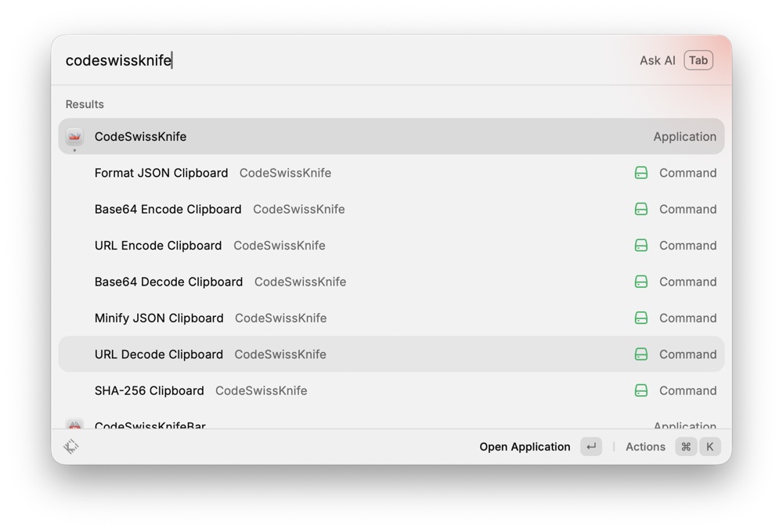Click the Raycast logo icon in footer
The height and width of the screenshot is (532, 783).
click(x=71, y=446)
